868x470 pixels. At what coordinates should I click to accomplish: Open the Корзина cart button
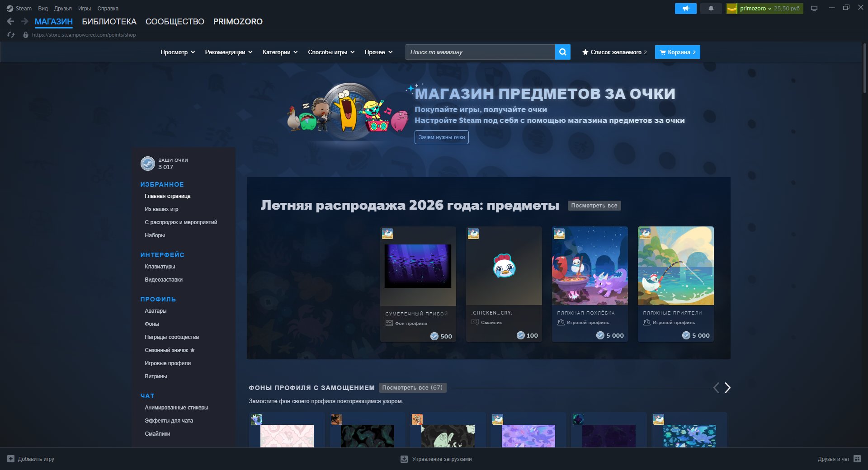pyautogui.click(x=678, y=52)
